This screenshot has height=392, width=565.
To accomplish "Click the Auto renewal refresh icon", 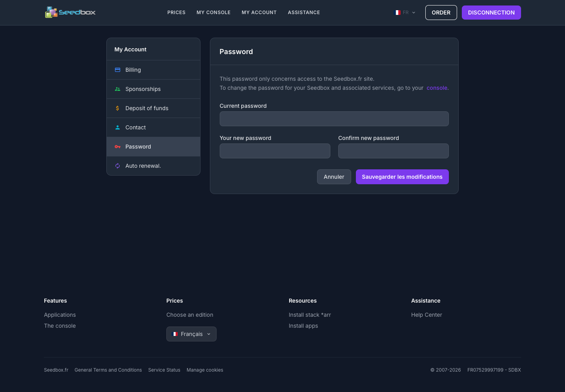I will [x=117, y=166].
